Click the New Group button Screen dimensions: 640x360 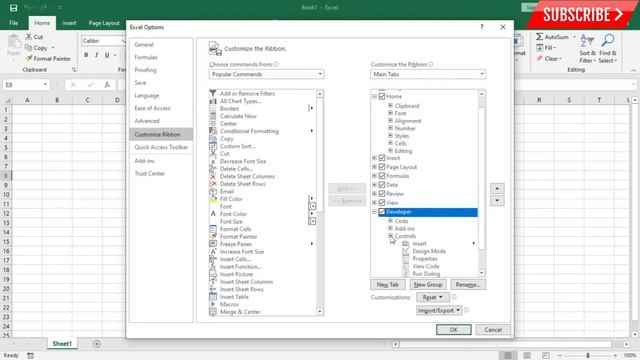(428, 284)
